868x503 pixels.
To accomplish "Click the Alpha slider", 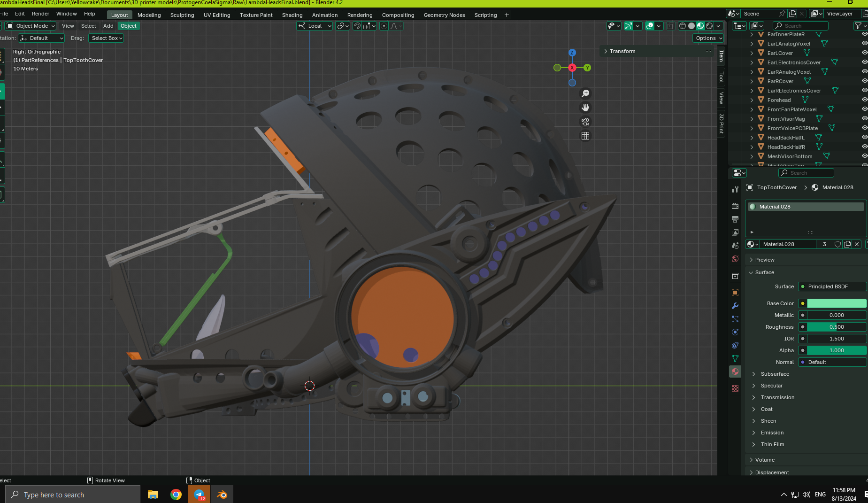I will coord(837,350).
